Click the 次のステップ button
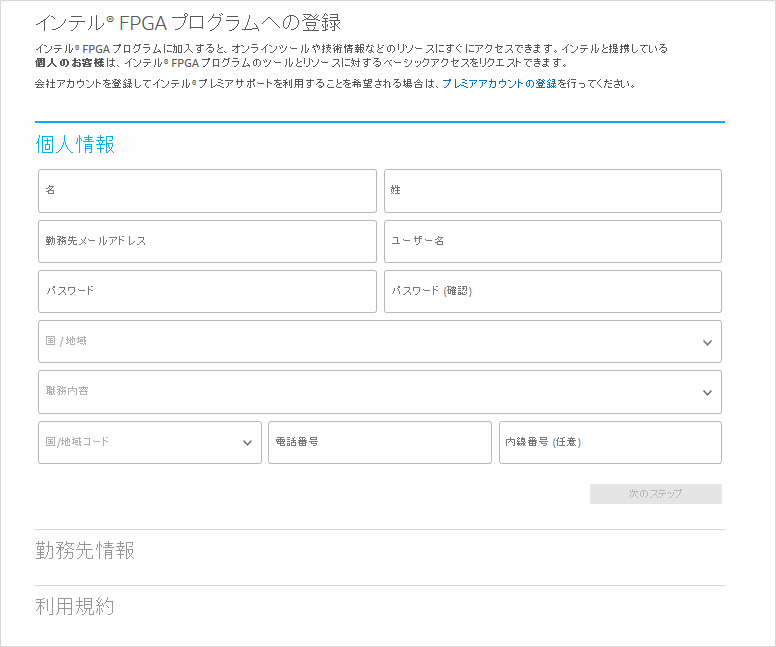The image size is (776, 647). (656, 494)
